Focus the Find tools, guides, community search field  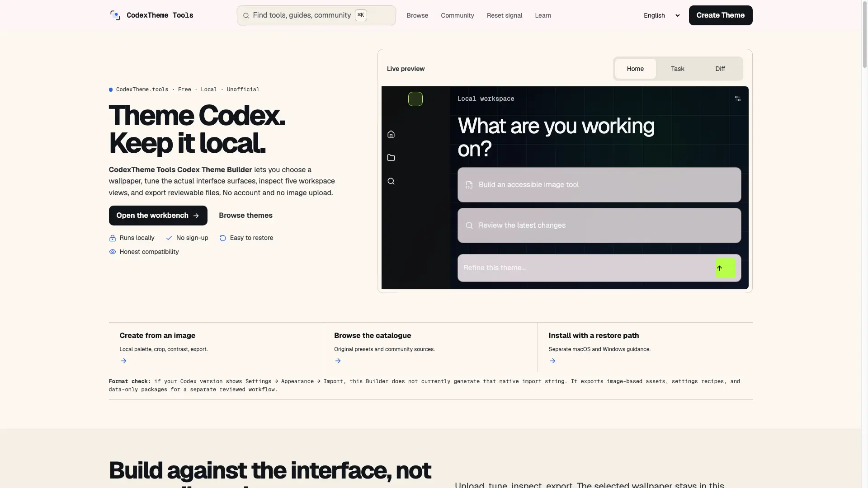[316, 15]
